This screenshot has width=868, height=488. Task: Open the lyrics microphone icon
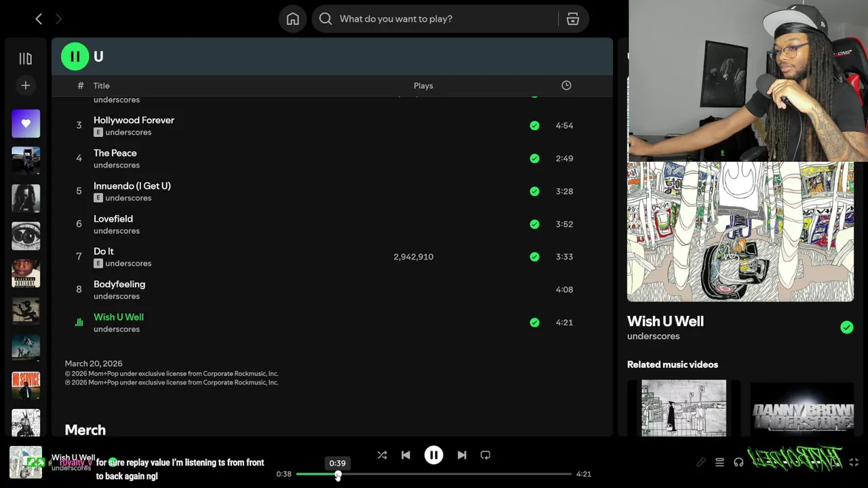[x=701, y=462]
